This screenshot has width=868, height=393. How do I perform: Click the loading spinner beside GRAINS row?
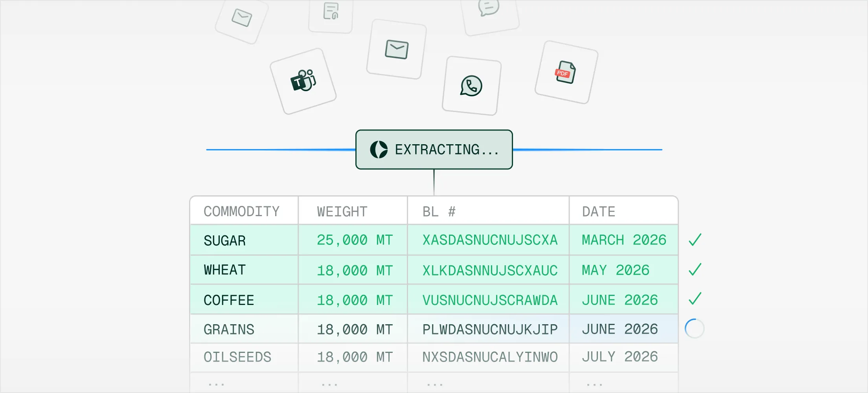[x=695, y=329]
